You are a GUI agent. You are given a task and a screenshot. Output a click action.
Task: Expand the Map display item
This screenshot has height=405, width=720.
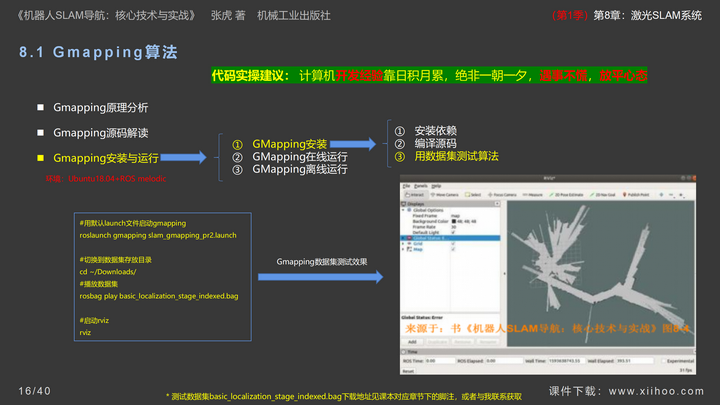[404, 249]
